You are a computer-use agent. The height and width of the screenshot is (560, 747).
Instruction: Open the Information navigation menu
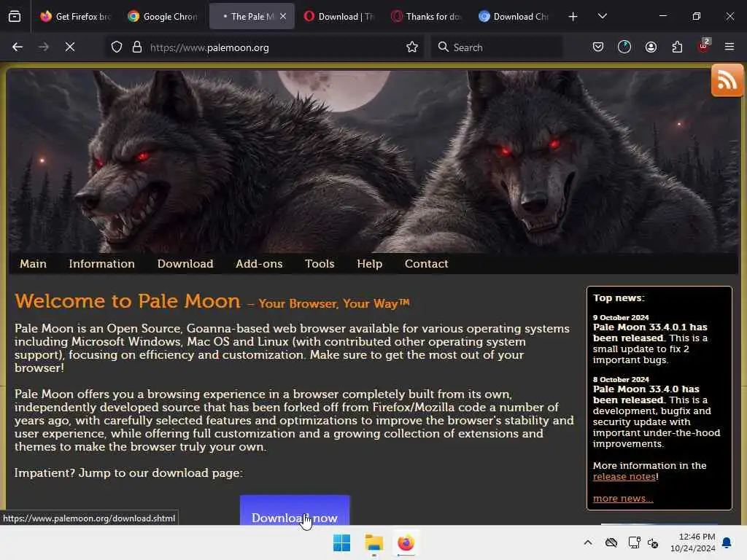102,264
